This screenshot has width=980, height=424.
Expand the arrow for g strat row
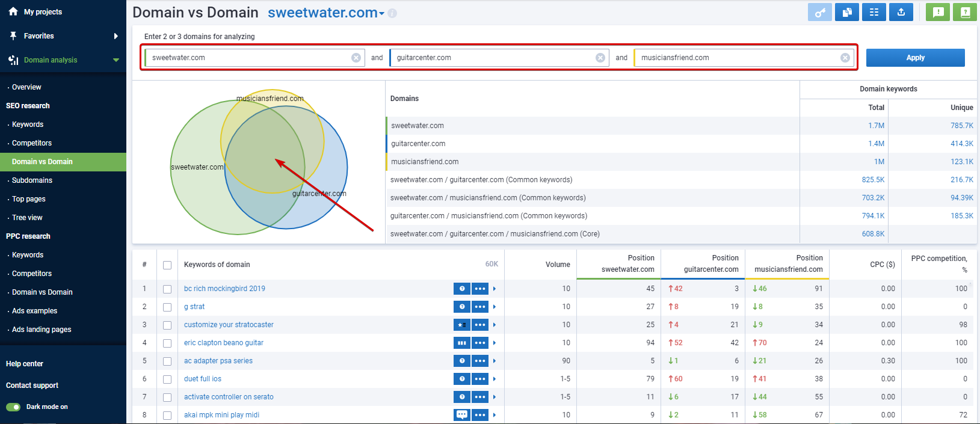pos(495,307)
